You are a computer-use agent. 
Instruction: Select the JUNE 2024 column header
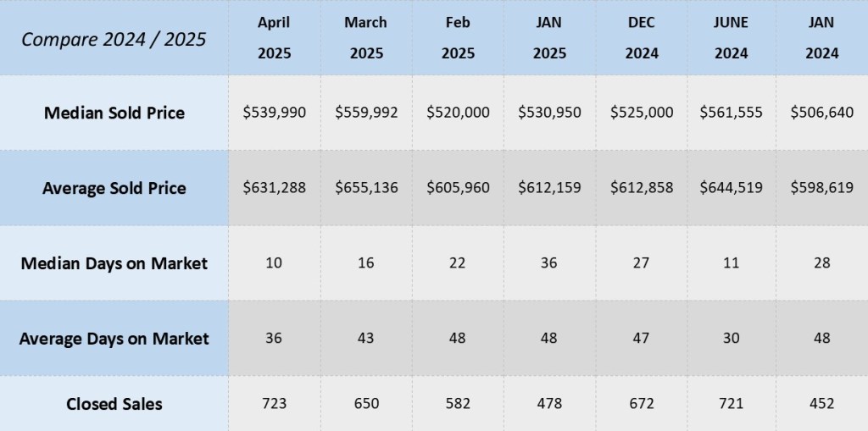point(731,38)
